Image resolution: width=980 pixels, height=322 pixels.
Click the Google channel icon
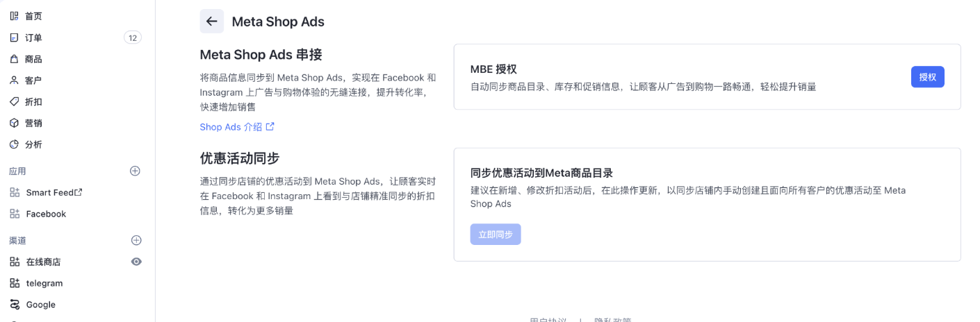[15, 305]
